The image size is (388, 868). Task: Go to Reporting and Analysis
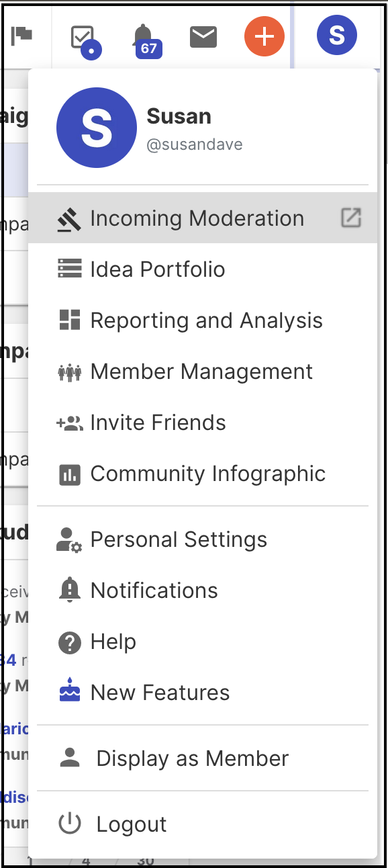coord(203,320)
